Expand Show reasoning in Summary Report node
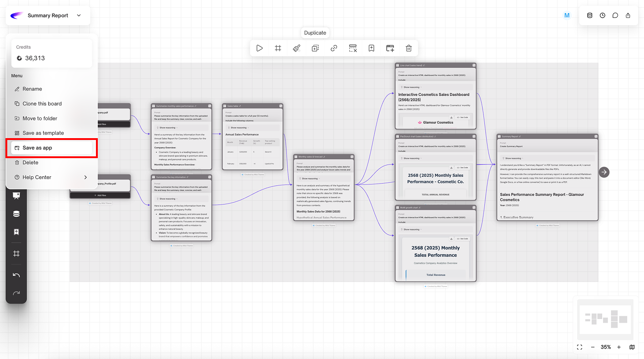 [x=514, y=158]
